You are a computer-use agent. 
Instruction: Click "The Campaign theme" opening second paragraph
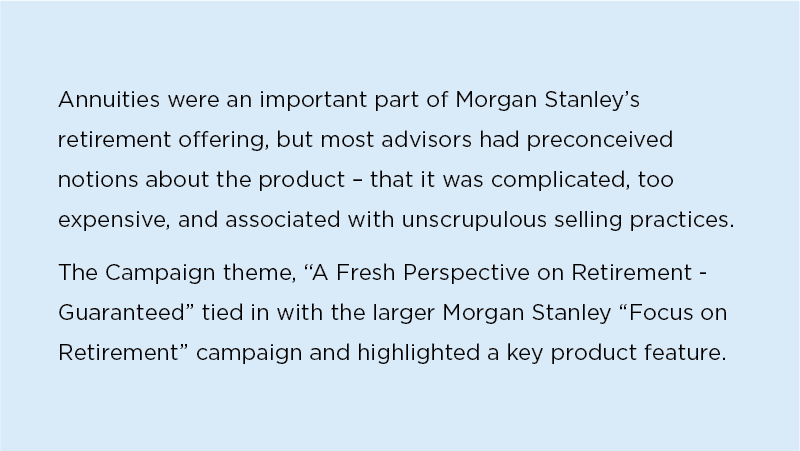click(x=177, y=273)
